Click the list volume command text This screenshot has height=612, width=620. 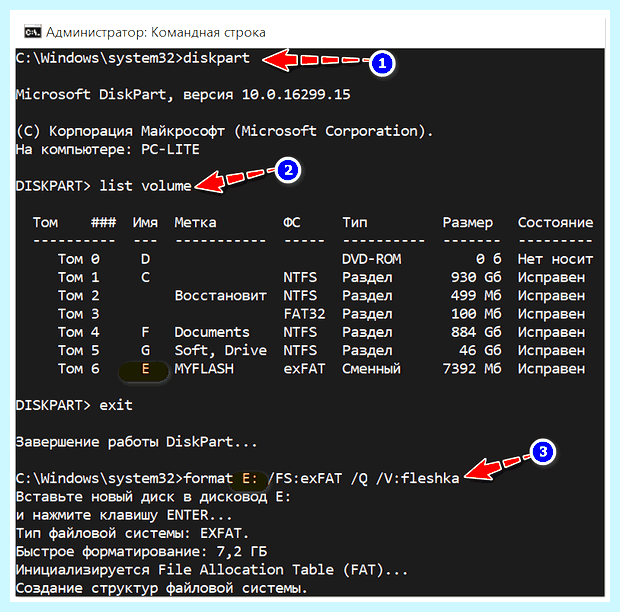tap(146, 186)
